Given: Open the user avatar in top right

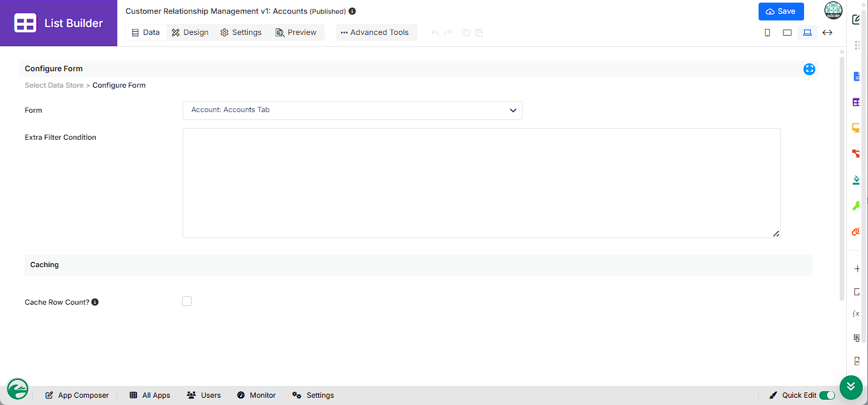Looking at the screenshot, I should [x=834, y=11].
